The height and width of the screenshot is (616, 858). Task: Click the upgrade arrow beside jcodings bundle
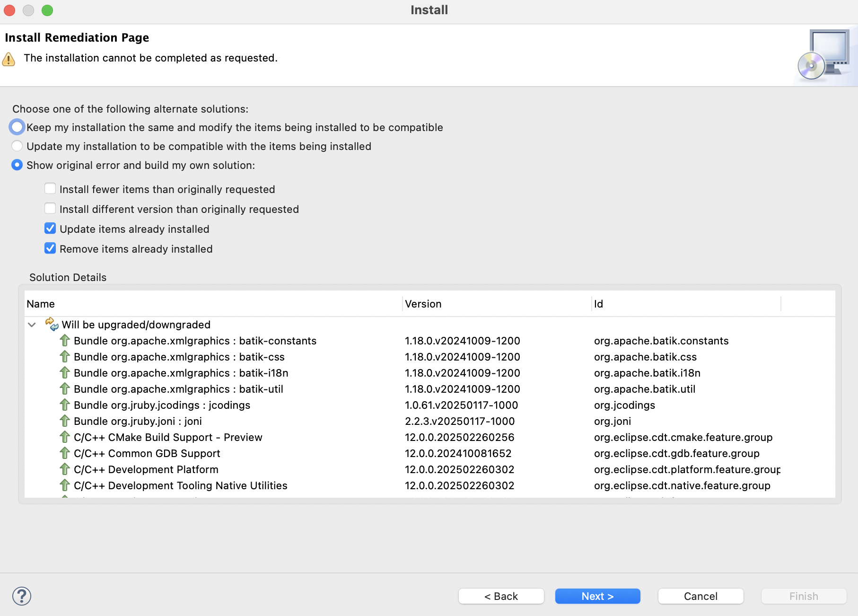[65, 405]
